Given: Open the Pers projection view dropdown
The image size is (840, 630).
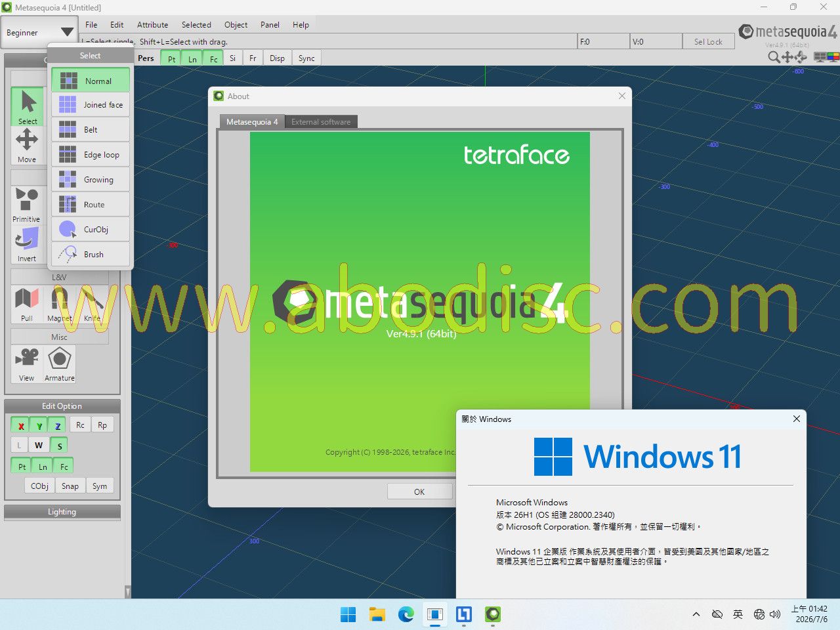Looking at the screenshot, I should tap(146, 58).
